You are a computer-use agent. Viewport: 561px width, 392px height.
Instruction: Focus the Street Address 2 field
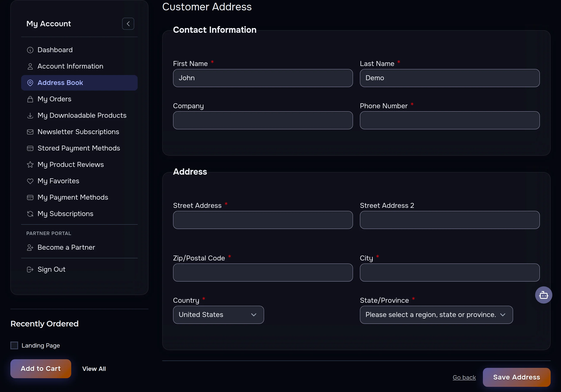pyautogui.click(x=450, y=220)
